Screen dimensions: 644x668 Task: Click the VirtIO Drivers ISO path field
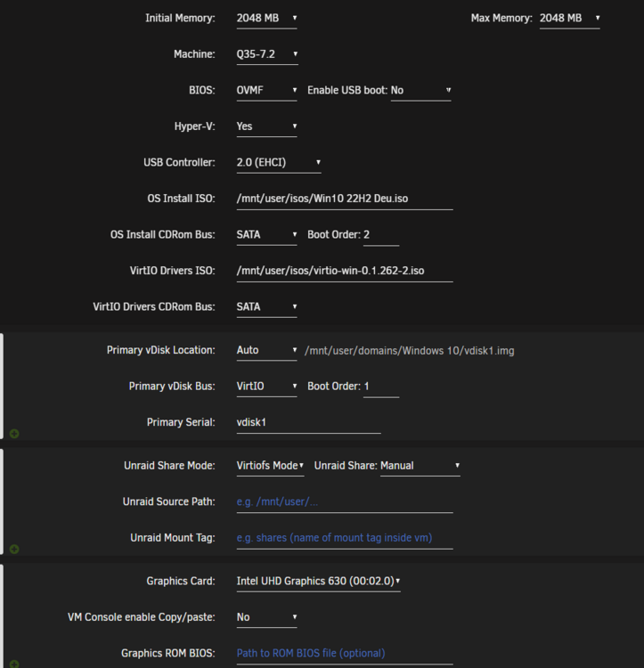point(345,271)
